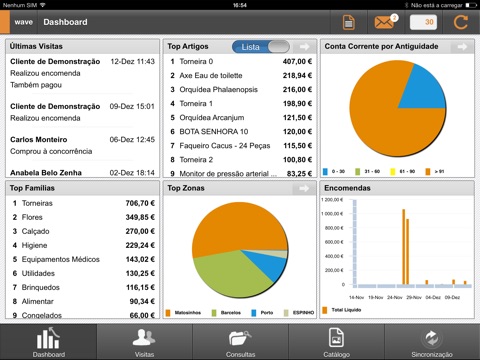Click the Conta Corrente pie chart
This screenshot has height=360, width=480.
click(x=398, y=108)
